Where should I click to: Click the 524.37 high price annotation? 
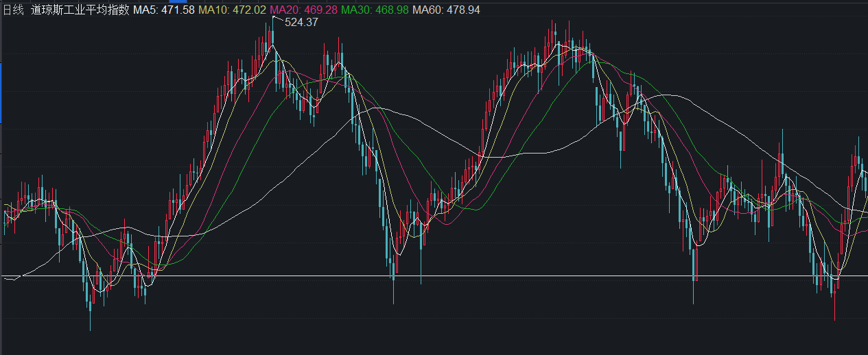[x=301, y=22]
